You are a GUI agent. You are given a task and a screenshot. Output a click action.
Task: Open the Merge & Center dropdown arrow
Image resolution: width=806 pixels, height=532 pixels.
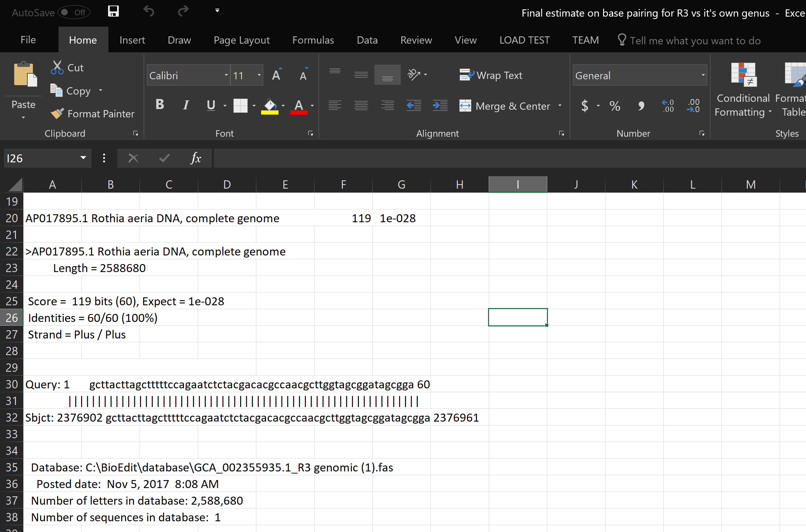[x=560, y=106]
